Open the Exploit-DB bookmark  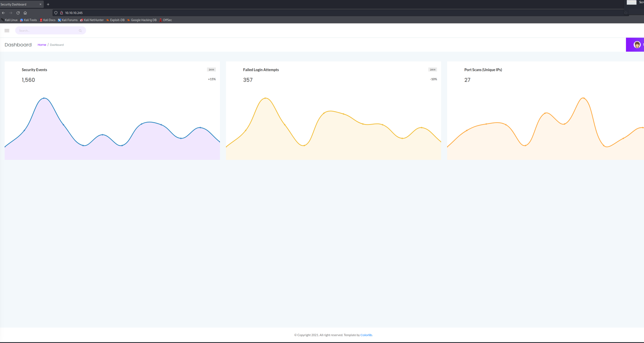click(x=116, y=20)
